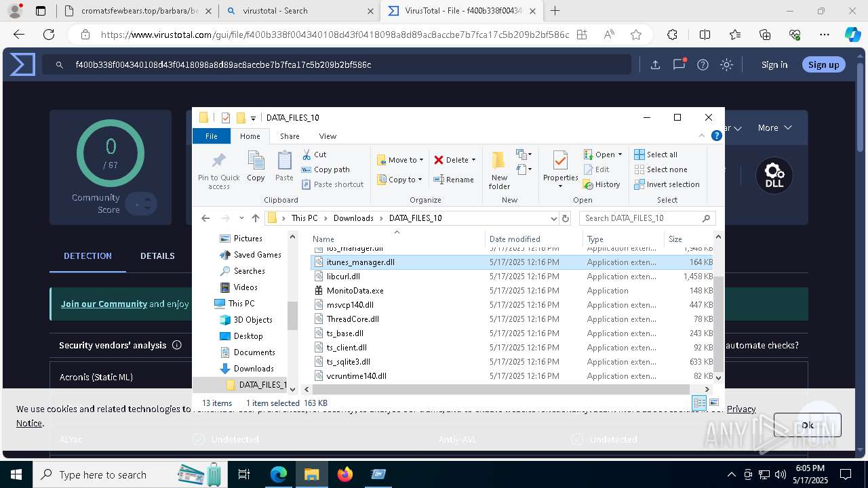Switch to large icons view

(x=713, y=403)
